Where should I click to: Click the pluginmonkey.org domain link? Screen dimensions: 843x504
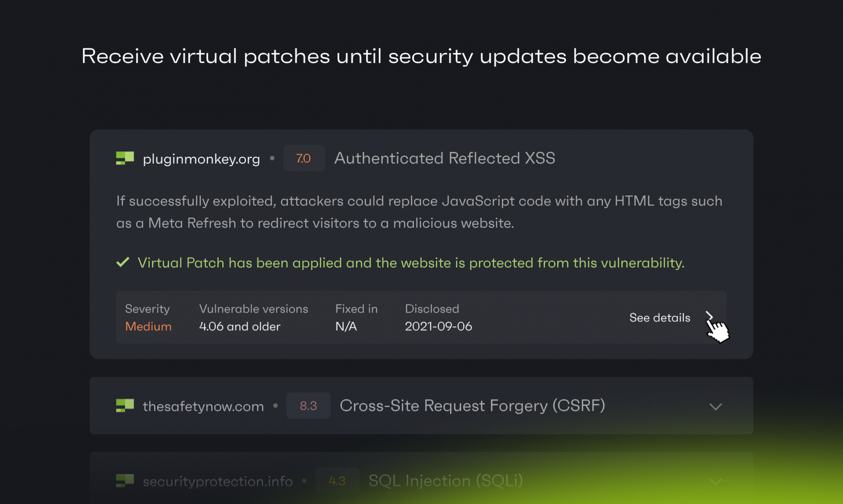tap(201, 158)
